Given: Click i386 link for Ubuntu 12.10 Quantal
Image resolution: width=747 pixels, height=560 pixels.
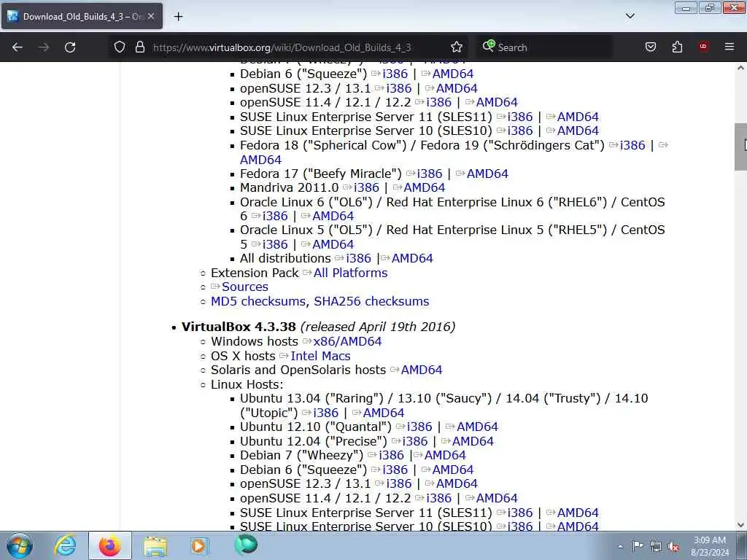Looking at the screenshot, I should (419, 427).
